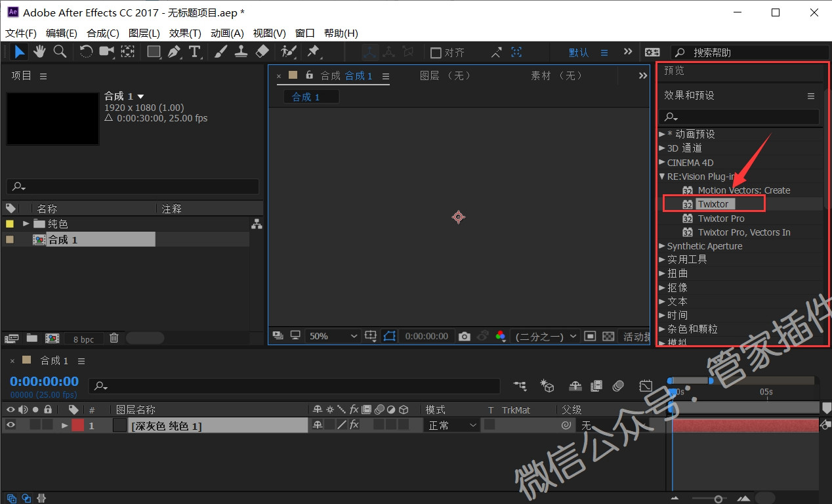Open the (二分之一) resolution dropdown

(545, 336)
